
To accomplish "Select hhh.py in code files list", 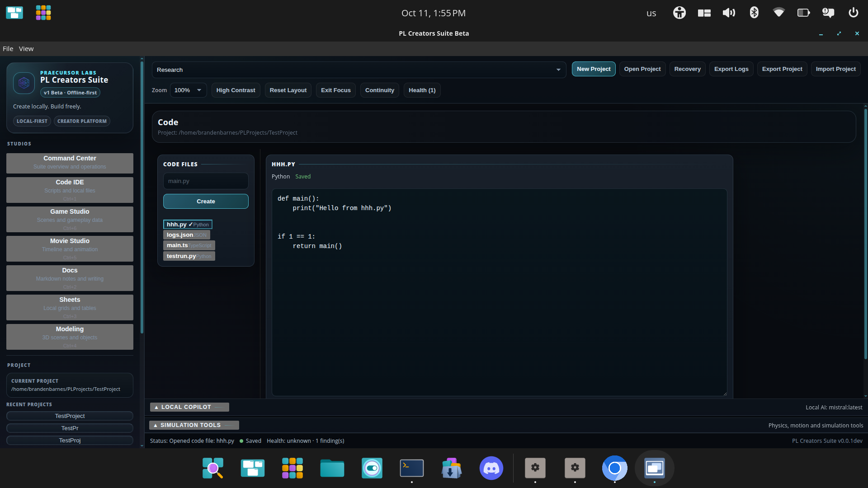I will (188, 225).
